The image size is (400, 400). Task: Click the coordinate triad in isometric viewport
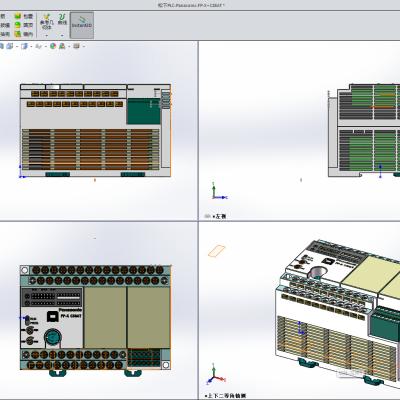[216, 374]
